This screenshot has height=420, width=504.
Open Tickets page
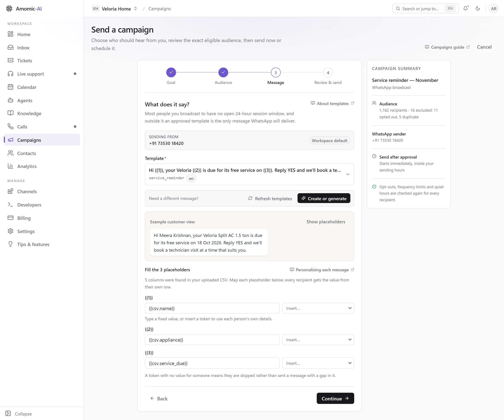42,60
